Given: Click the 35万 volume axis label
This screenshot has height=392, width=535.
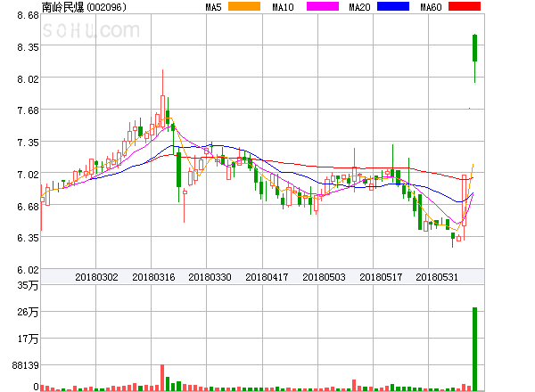Looking at the screenshot, I should (x=28, y=285).
